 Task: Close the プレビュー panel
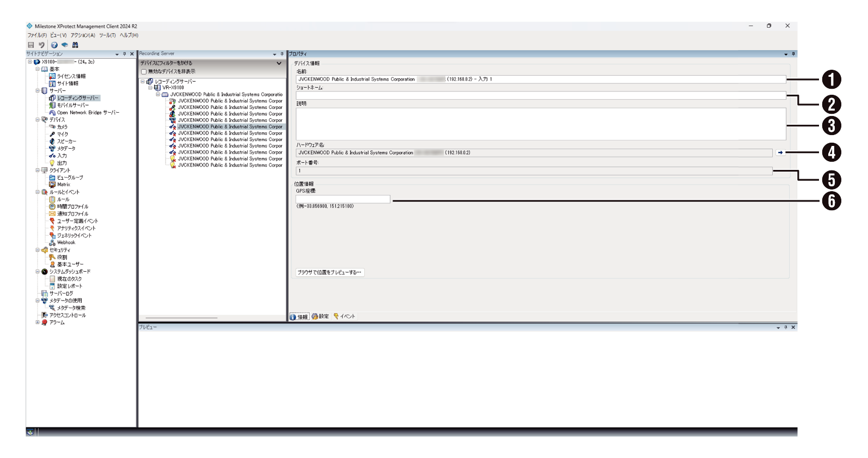pyautogui.click(x=793, y=327)
